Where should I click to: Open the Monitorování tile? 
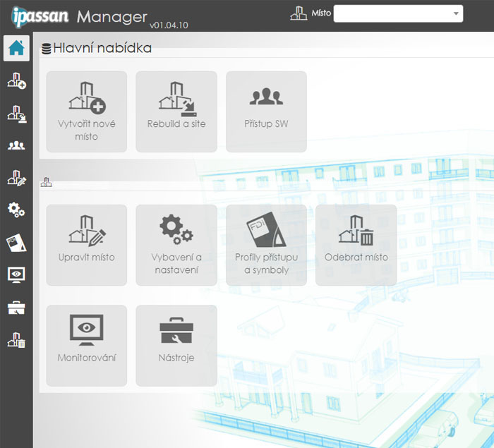[x=87, y=345]
